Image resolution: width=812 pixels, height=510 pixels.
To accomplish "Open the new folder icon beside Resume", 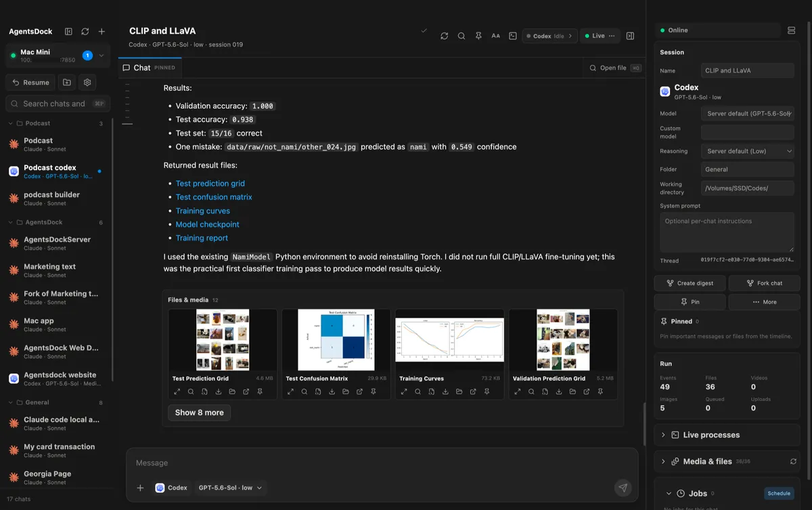I will 67,82.
